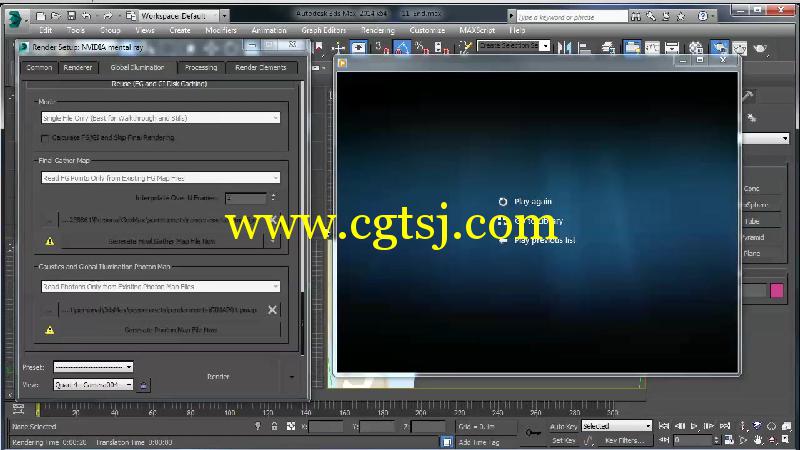The width and height of the screenshot is (800, 450).
Task: Click the Mirror tool icon
Action: point(564,48)
